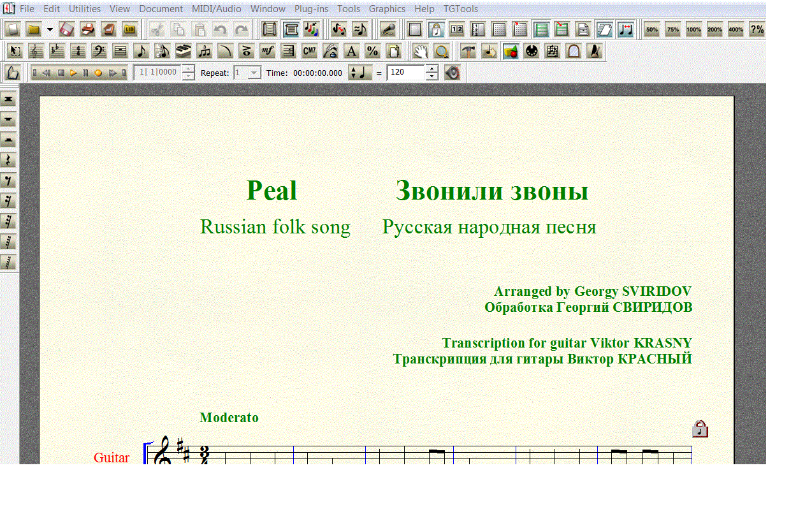Open the TGTools menu

coord(461,9)
